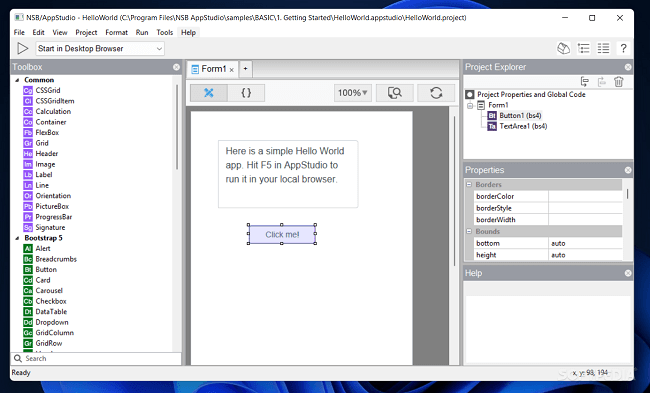The width and height of the screenshot is (650, 393).
Task: Open the Run menu
Action: click(142, 32)
